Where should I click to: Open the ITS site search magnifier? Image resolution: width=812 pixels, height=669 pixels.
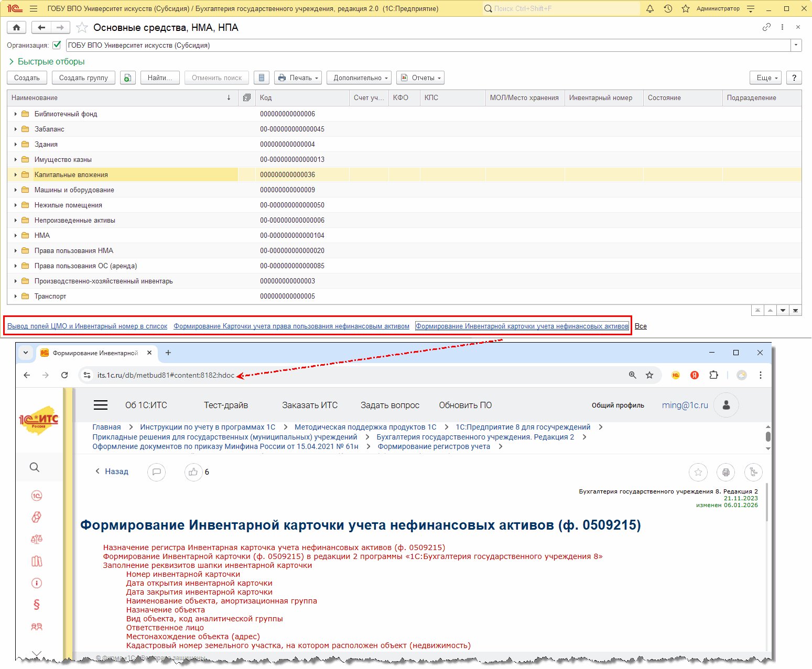pyautogui.click(x=35, y=467)
